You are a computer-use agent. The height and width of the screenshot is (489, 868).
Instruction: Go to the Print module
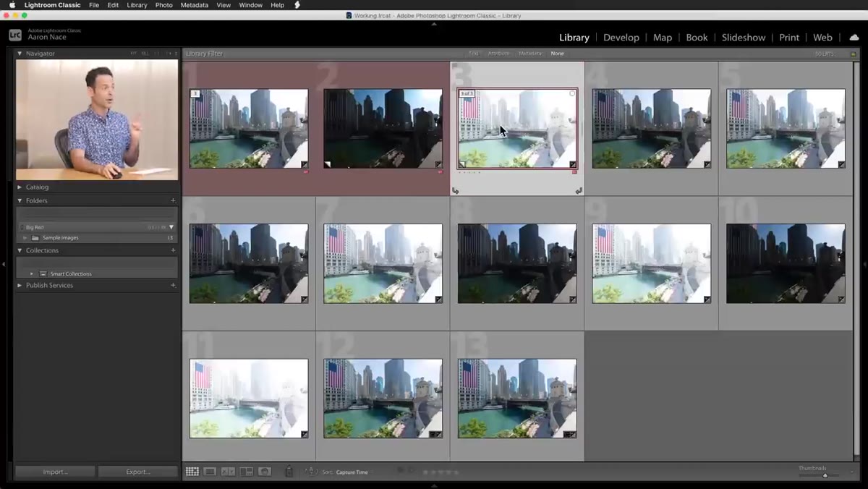point(789,38)
